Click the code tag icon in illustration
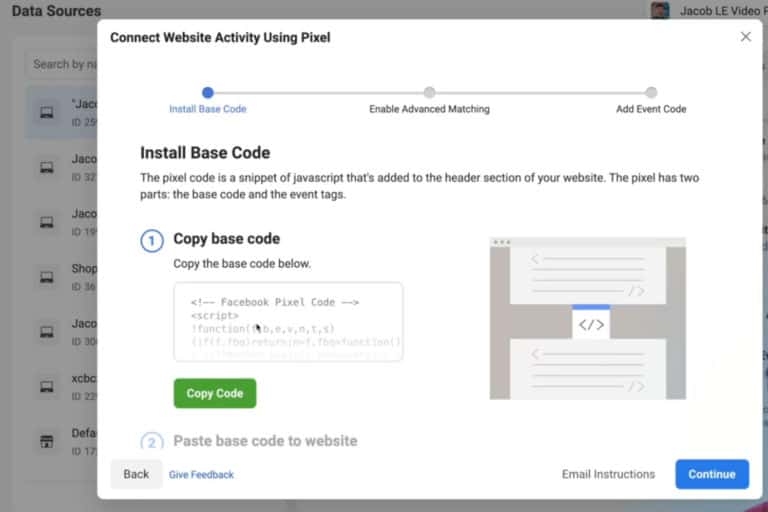 pos(591,324)
